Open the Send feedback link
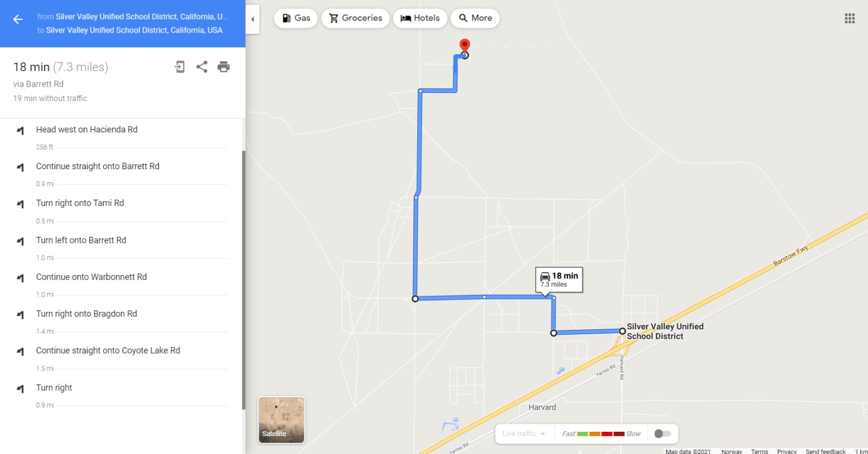 tap(825, 451)
